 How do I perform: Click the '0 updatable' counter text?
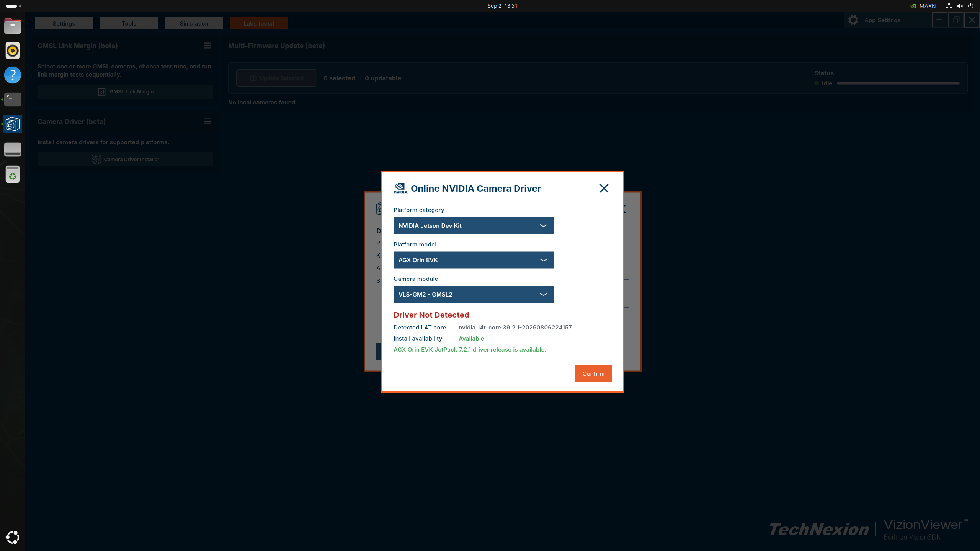click(x=383, y=78)
